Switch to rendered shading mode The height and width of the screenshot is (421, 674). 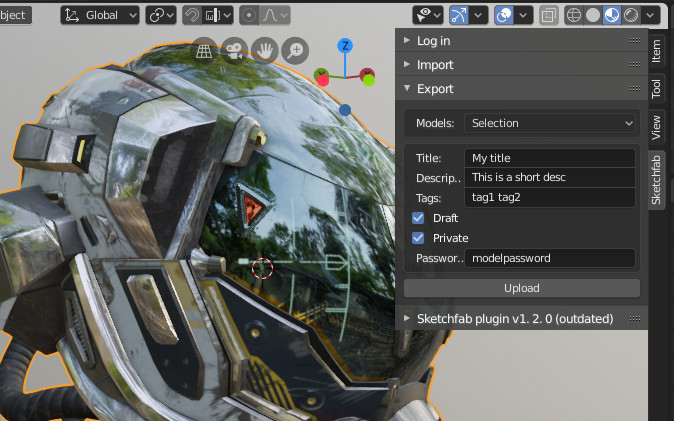click(631, 15)
